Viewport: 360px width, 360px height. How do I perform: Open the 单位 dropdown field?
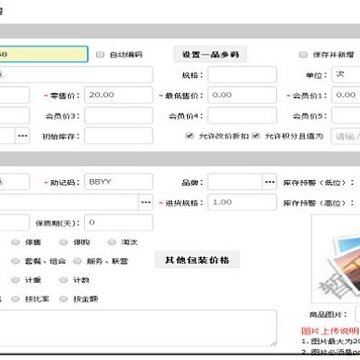tap(346, 75)
